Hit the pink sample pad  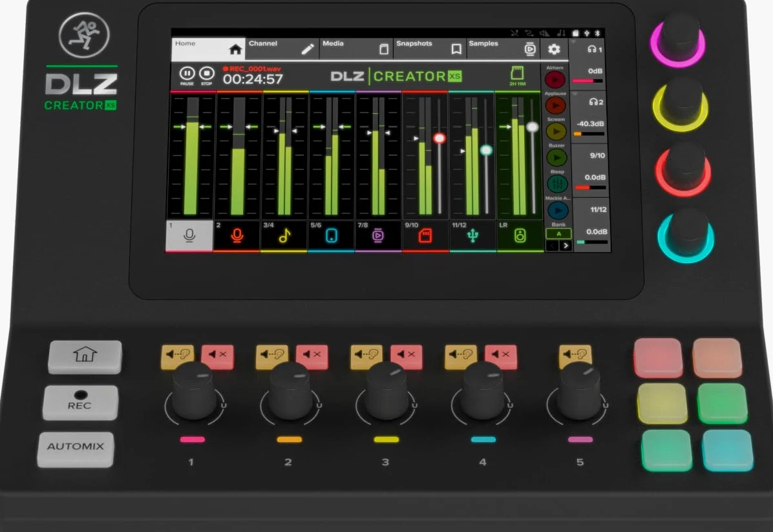(658, 358)
